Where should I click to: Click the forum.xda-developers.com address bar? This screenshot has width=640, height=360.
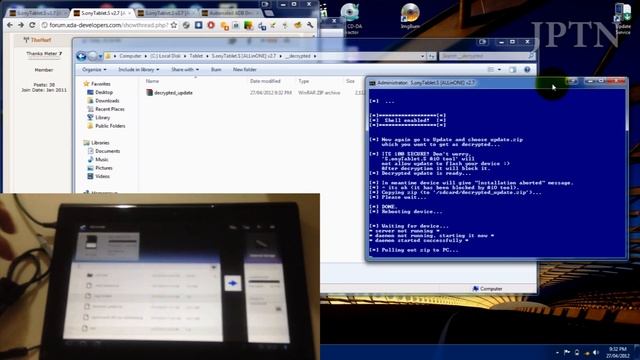tap(108, 25)
